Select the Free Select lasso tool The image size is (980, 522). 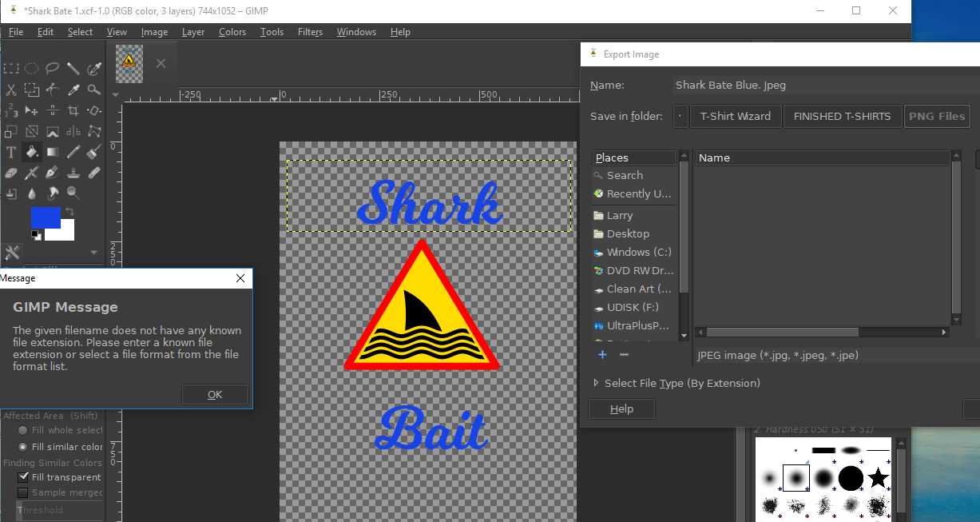click(x=53, y=69)
